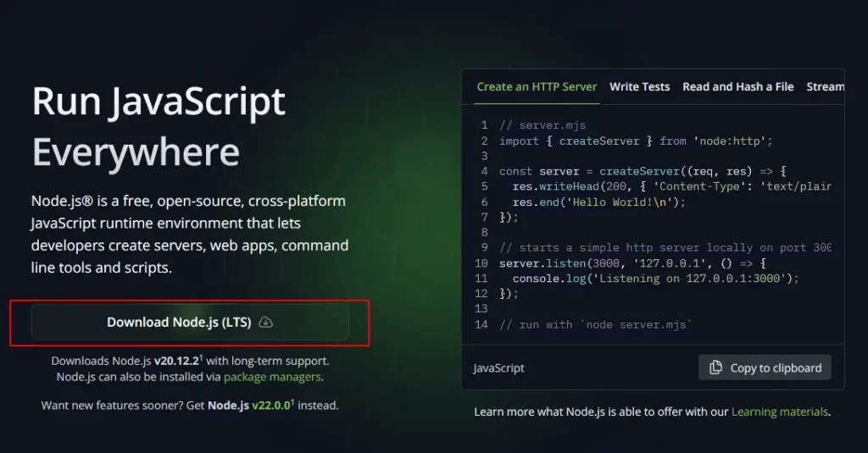Click the console.log('Listening on 127.0.0.1:3000') line
Viewport: 868px width, 453px height.
tap(656, 279)
